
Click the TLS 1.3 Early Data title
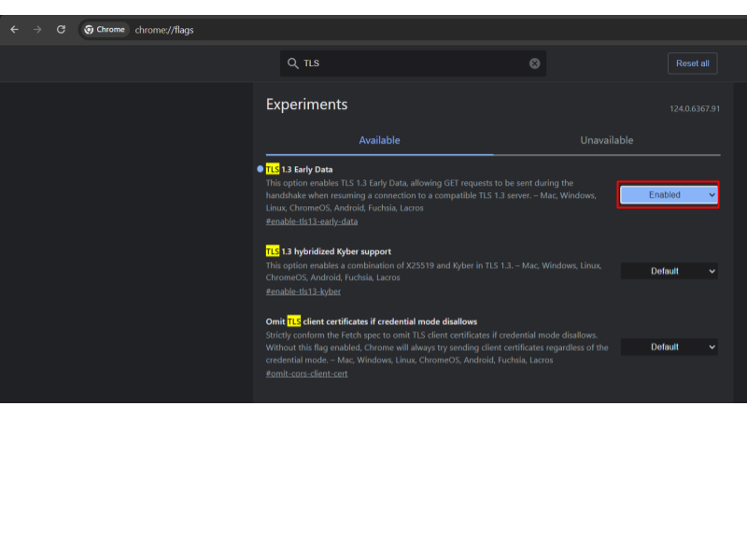tap(299, 169)
